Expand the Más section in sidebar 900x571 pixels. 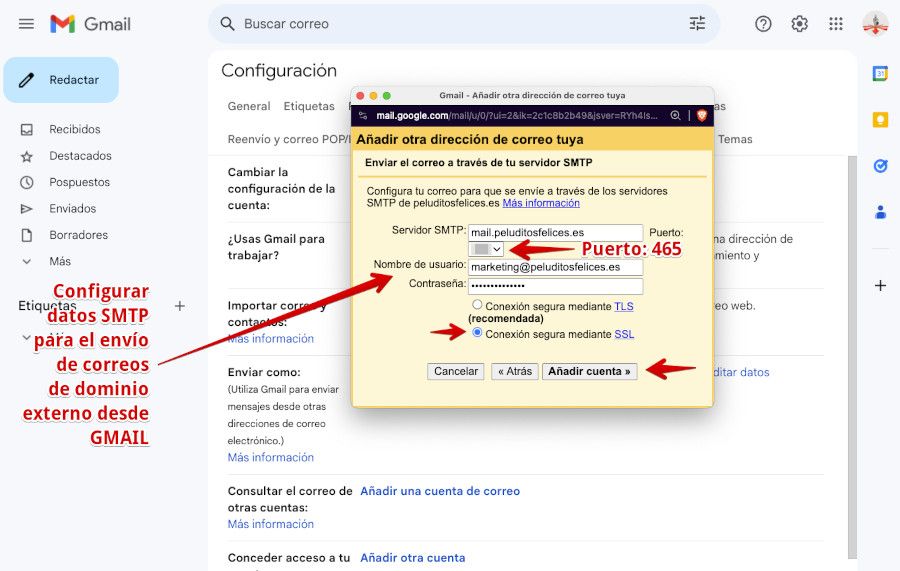click(x=60, y=261)
